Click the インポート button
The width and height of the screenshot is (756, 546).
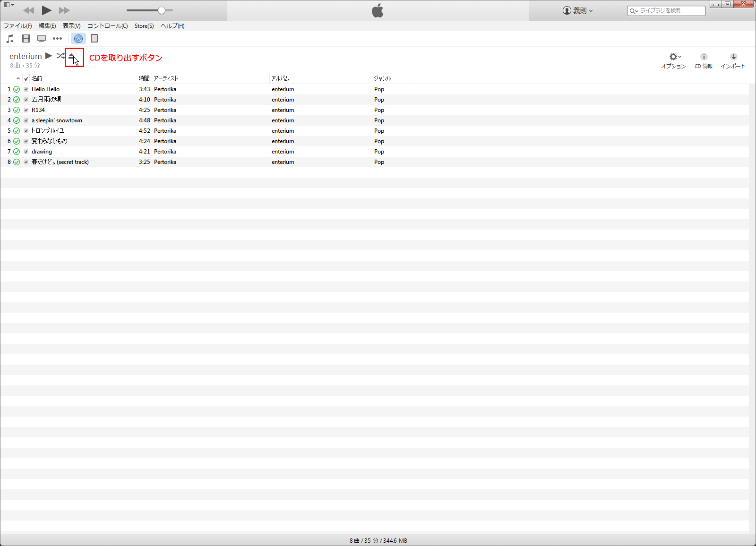(733, 60)
